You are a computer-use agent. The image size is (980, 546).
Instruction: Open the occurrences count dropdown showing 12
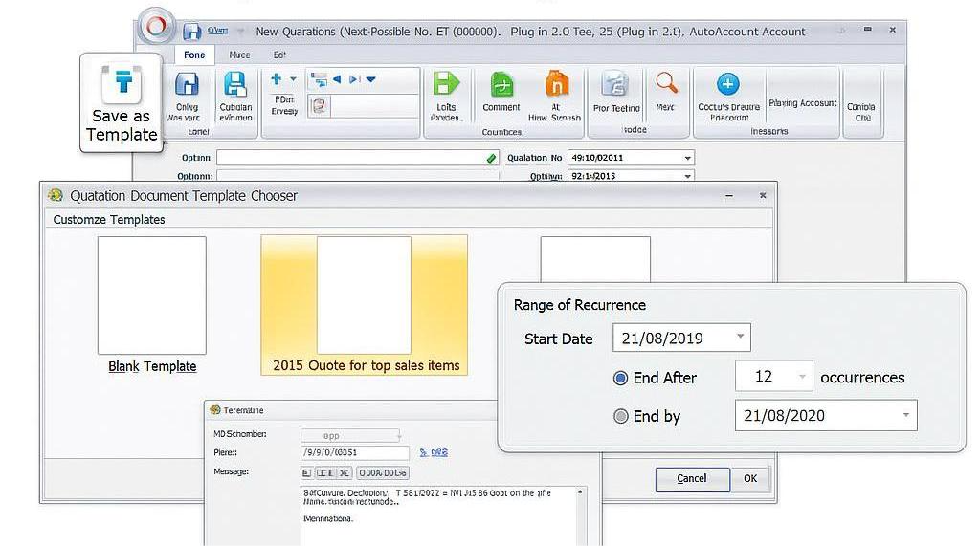tap(802, 377)
